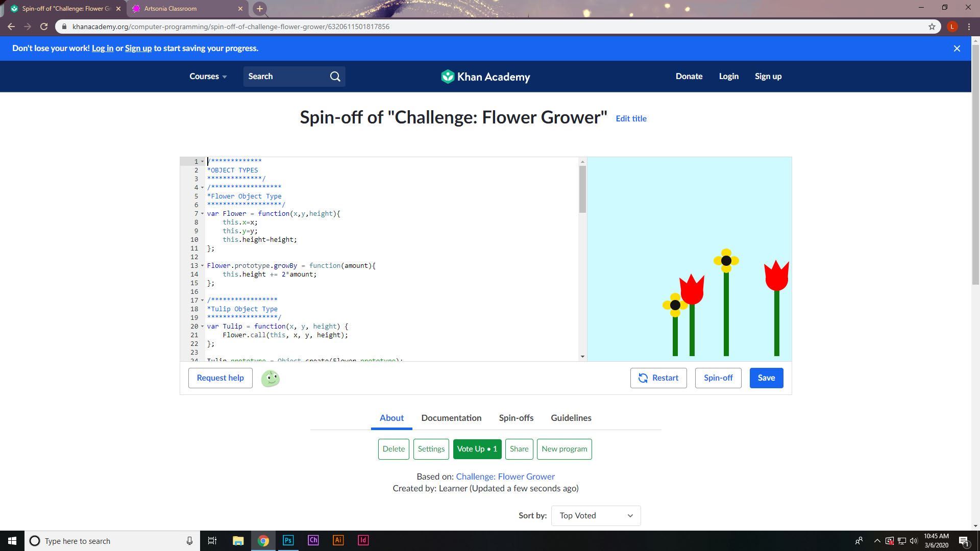
Task: Open File Explorer from taskbar
Action: (238, 540)
